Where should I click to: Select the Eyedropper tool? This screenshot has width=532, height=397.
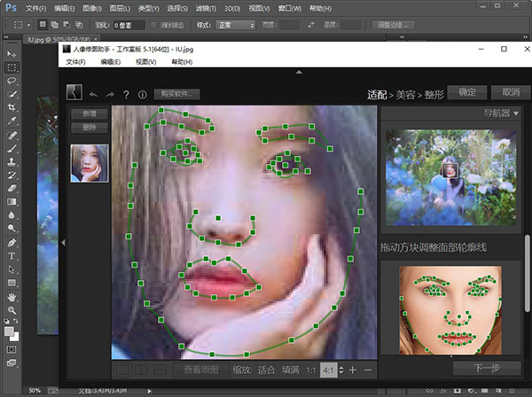[x=12, y=121]
